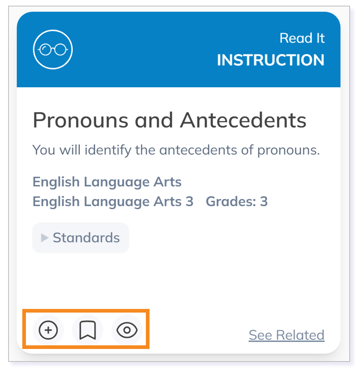Click the description about identifying antecedents
This screenshot has width=361, height=370.
point(176,150)
